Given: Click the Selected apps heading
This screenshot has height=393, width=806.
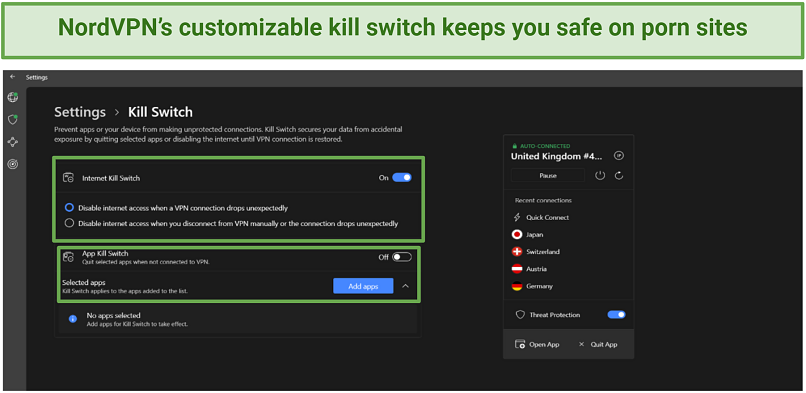Looking at the screenshot, I should click(84, 283).
